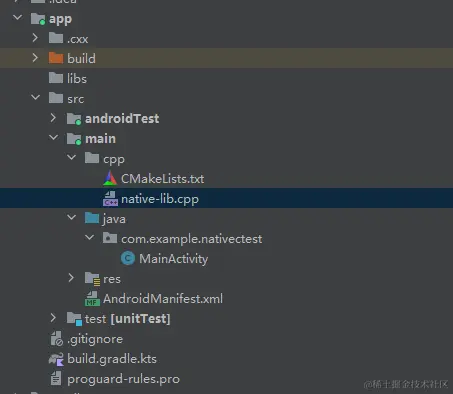Click the test [unitTest] folder icon

coord(74,319)
